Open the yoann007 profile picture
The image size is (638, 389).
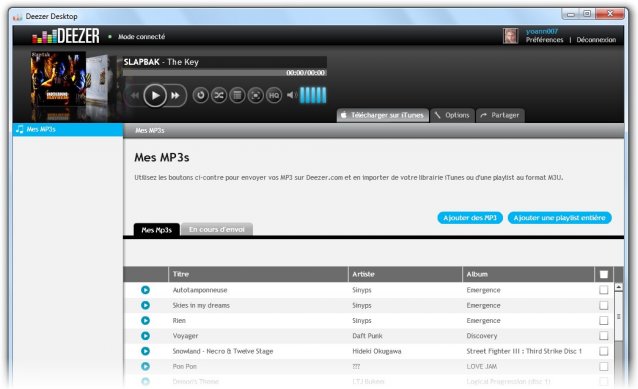(x=510, y=36)
